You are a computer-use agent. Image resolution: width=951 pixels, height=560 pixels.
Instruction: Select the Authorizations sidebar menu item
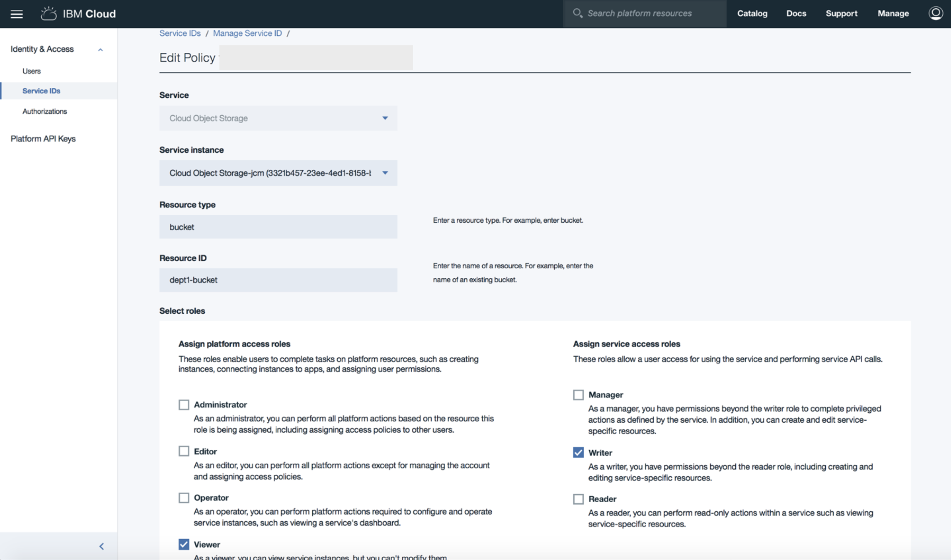click(45, 111)
